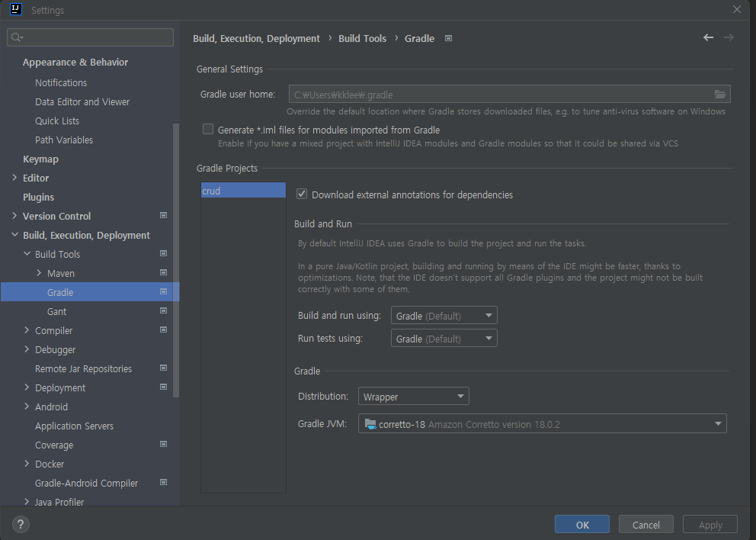
Task: Go forward using the right arrow
Action: [729, 37]
